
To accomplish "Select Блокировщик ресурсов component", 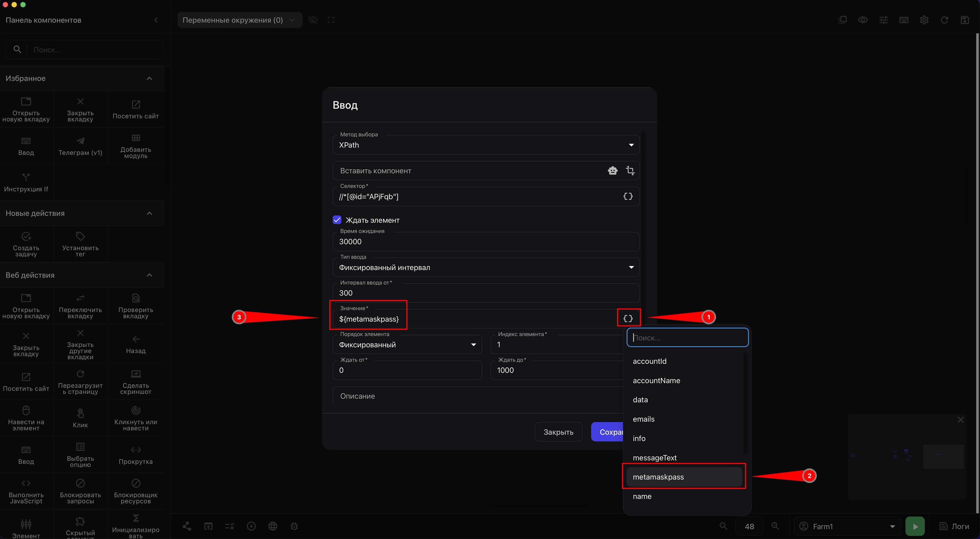I will [136, 492].
